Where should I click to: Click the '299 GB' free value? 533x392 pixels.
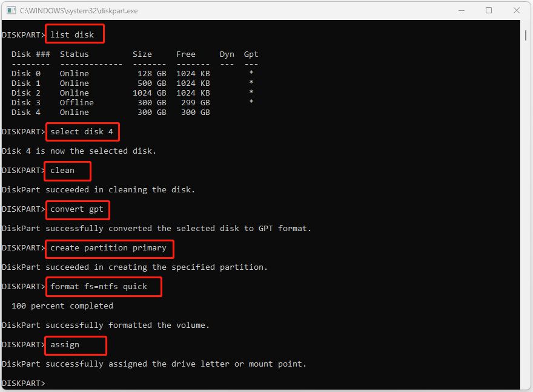196,102
